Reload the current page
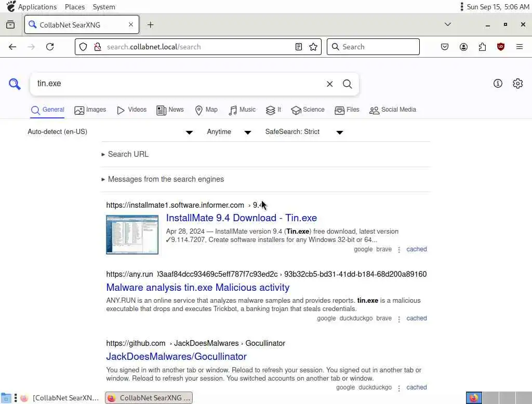Image resolution: width=532 pixels, height=404 pixels. pyautogui.click(x=50, y=47)
